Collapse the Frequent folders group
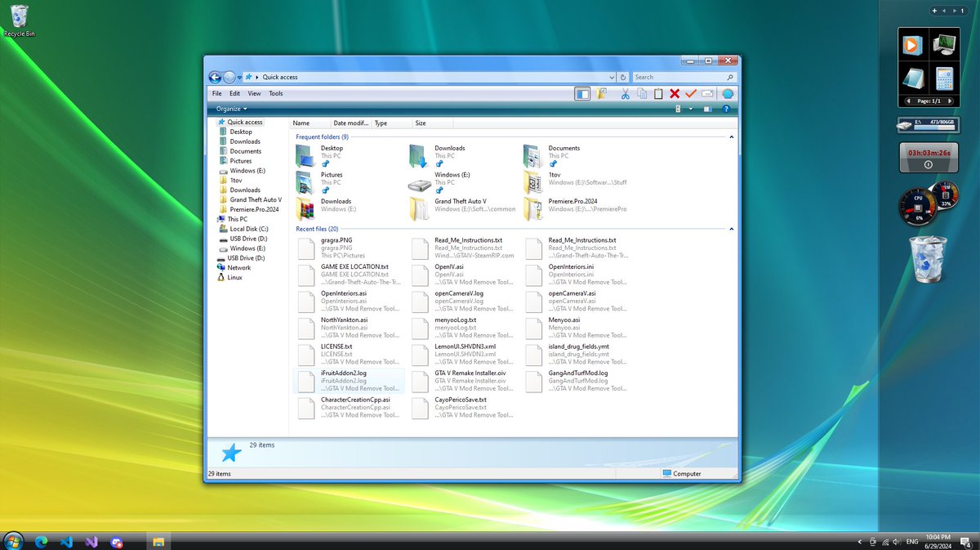The image size is (980, 550). (732, 136)
